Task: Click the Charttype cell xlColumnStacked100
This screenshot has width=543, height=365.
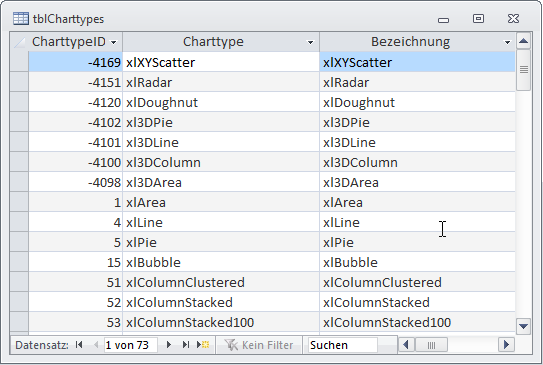Action: coord(221,322)
